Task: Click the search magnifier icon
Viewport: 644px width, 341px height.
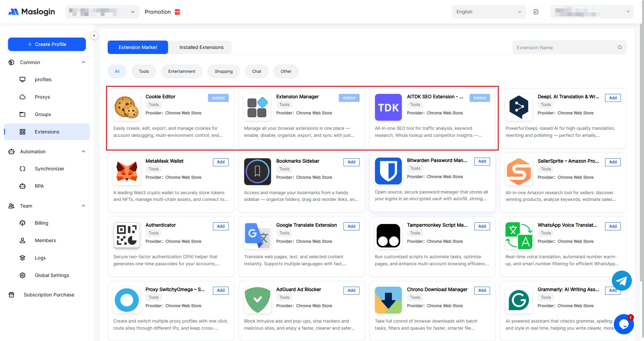Action: tap(620, 47)
